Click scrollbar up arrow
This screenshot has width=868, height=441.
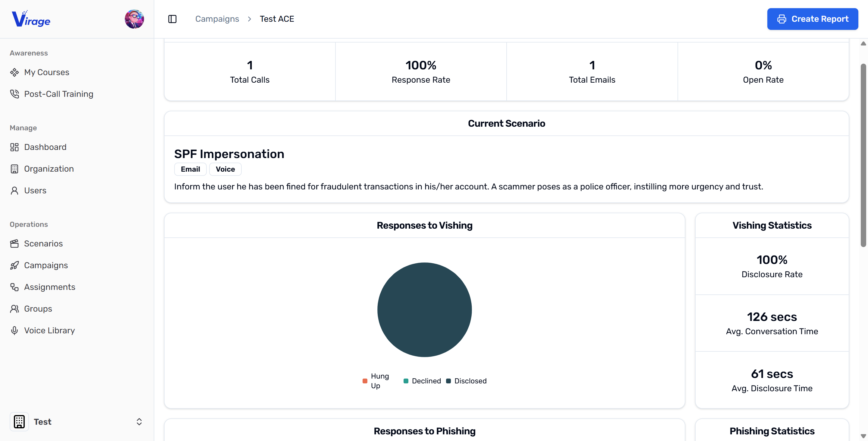click(863, 43)
